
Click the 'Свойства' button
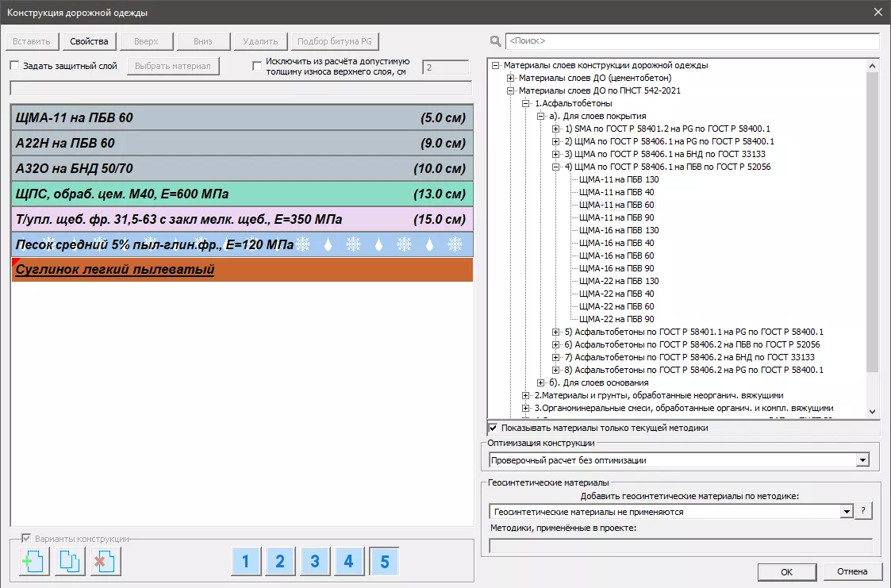point(89,41)
